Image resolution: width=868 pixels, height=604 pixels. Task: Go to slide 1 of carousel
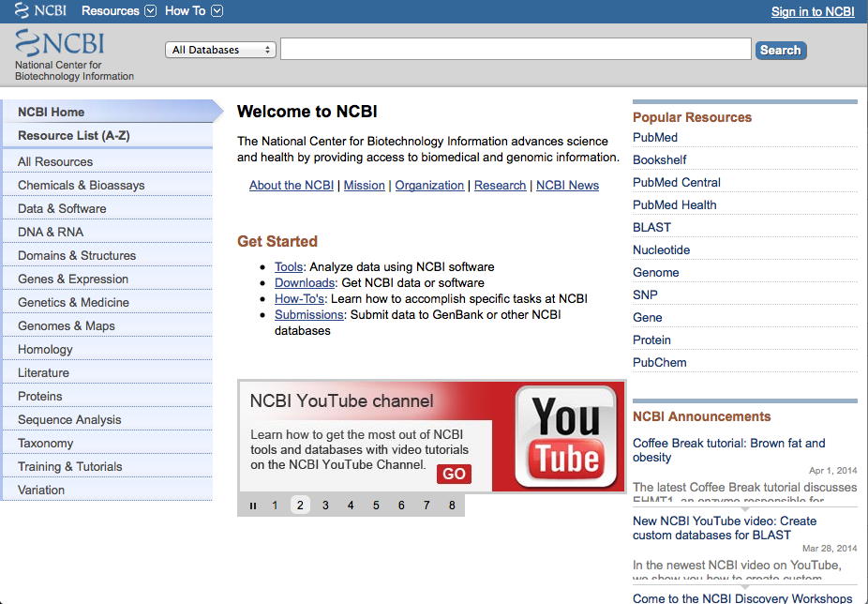coord(275,506)
